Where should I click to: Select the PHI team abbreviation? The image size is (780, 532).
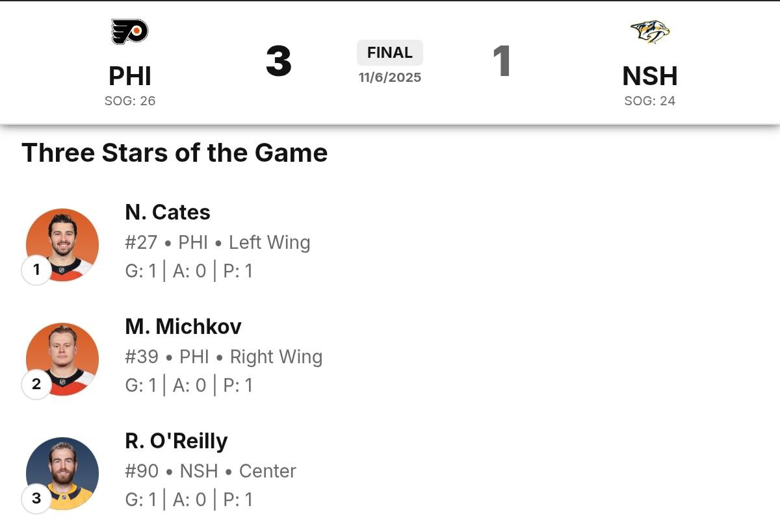130,76
